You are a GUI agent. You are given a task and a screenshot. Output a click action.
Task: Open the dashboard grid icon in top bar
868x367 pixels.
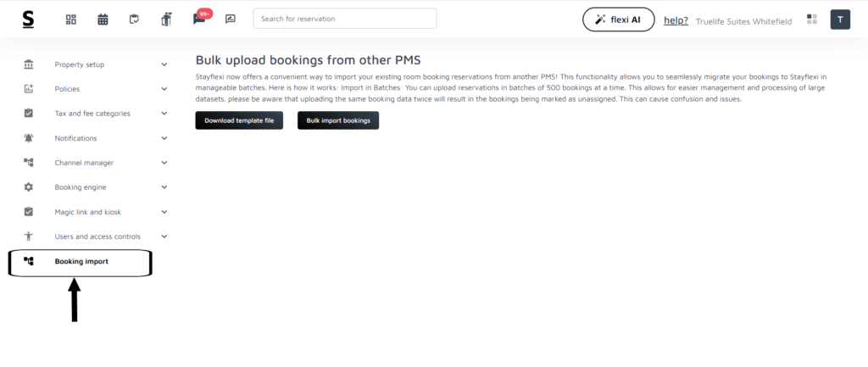tap(71, 19)
